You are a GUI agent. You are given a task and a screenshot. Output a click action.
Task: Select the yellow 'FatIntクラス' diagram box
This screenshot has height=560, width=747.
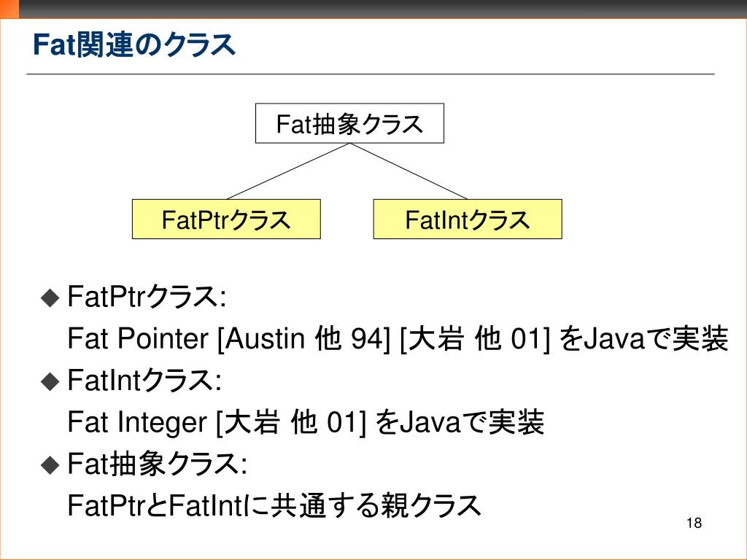[x=468, y=219]
